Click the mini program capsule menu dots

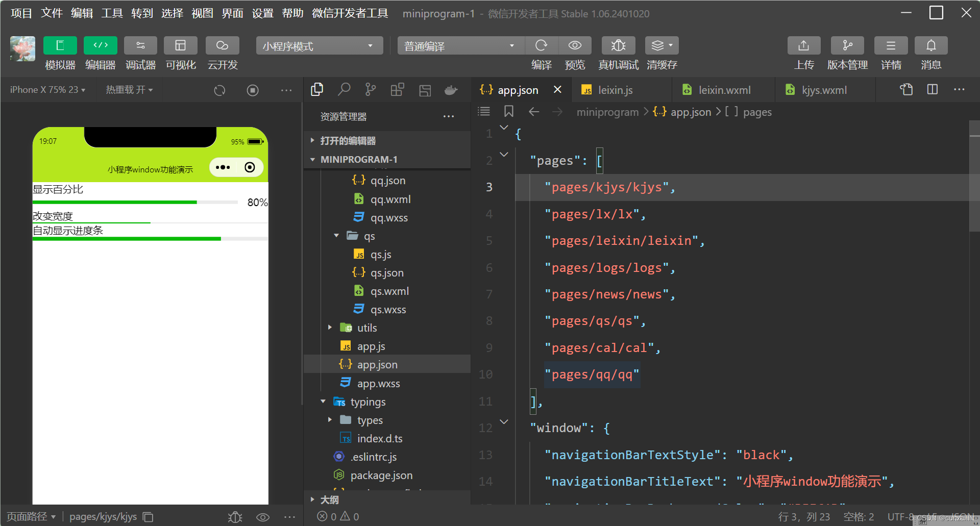(223, 167)
